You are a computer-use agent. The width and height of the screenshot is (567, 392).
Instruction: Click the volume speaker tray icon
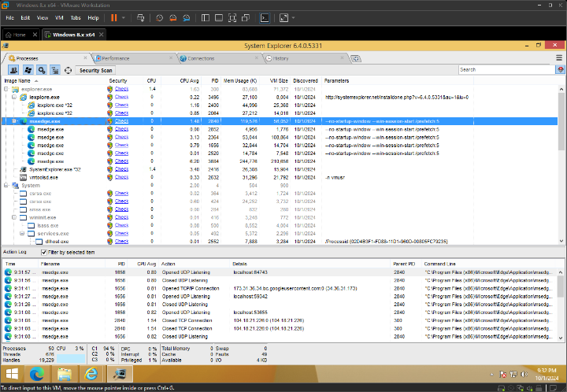coord(524,375)
